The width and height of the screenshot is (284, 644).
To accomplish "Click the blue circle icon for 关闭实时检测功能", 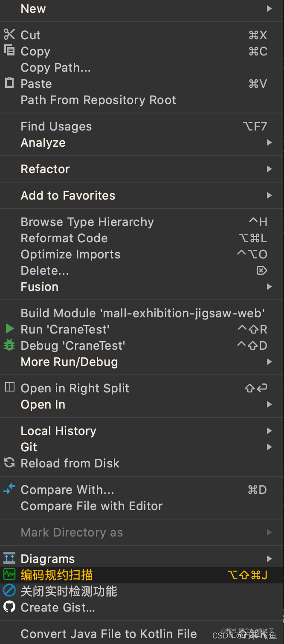I will click(9, 590).
